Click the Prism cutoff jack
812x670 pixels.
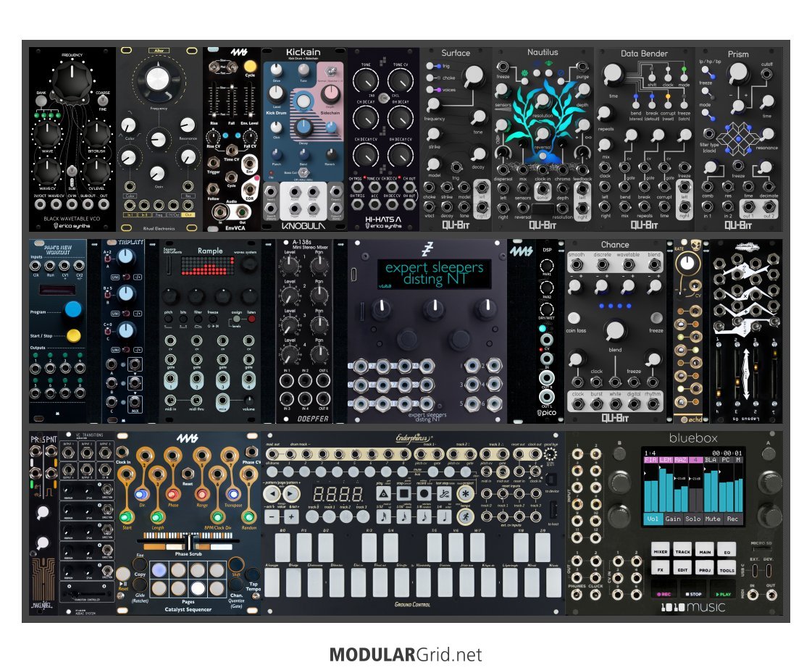[767, 74]
